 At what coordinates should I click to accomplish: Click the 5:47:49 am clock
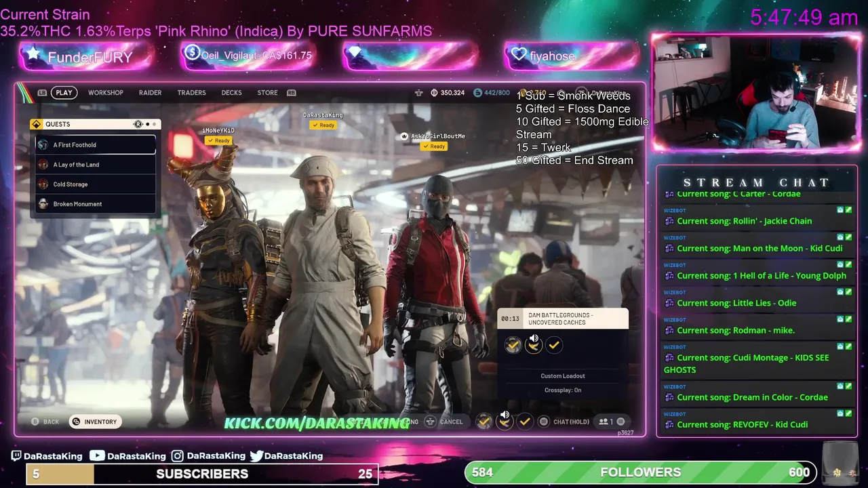pyautogui.click(x=804, y=17)
